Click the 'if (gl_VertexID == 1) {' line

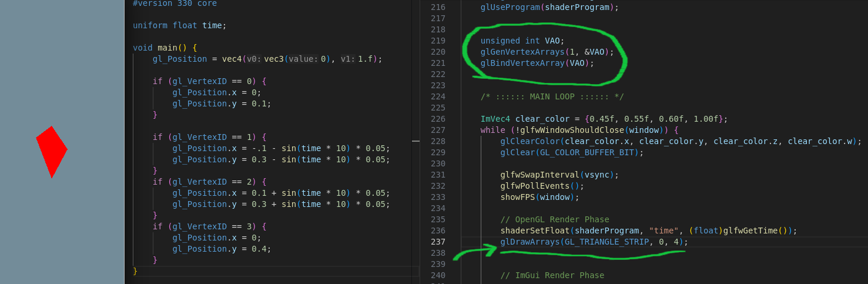[210, 137]
